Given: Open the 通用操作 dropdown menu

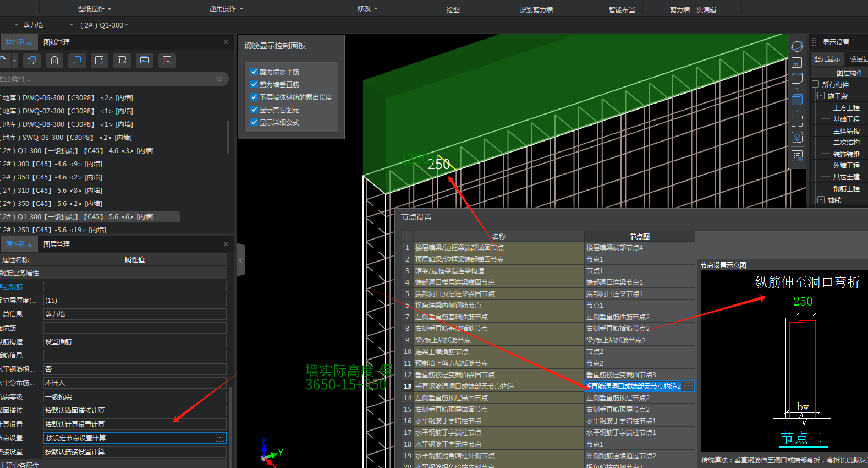Looking at the screenshot, I should point(226,9).
